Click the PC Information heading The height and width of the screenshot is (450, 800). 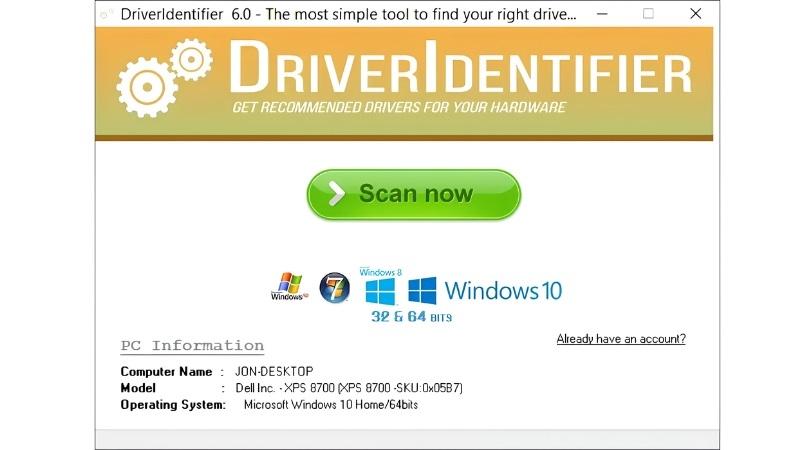click(192, 346)
